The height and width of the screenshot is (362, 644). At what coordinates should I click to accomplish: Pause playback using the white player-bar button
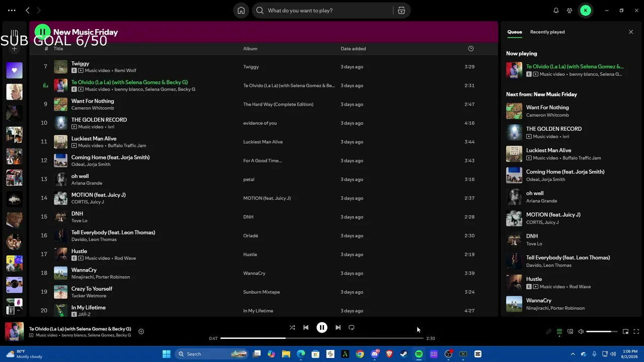click(x=322, y=327)
